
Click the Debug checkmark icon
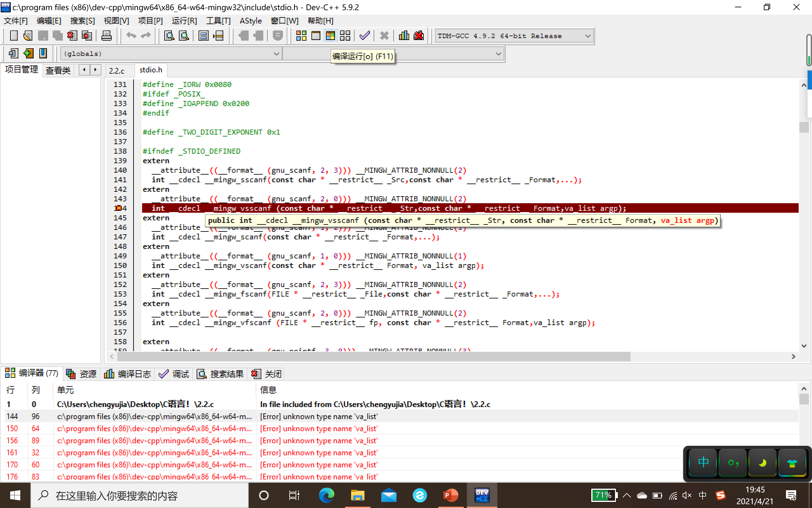364,36
